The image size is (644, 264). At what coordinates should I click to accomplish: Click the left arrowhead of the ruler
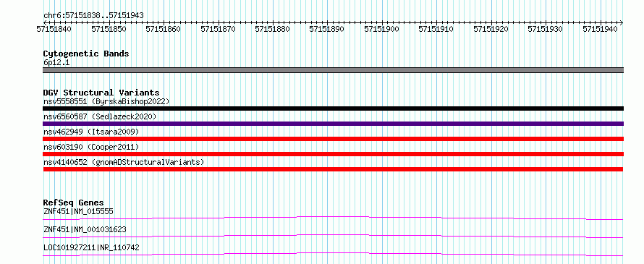click(44, 22)
